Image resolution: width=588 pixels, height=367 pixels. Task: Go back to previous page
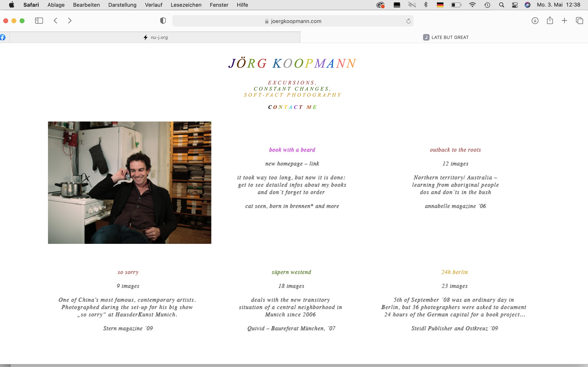(55, 21)
